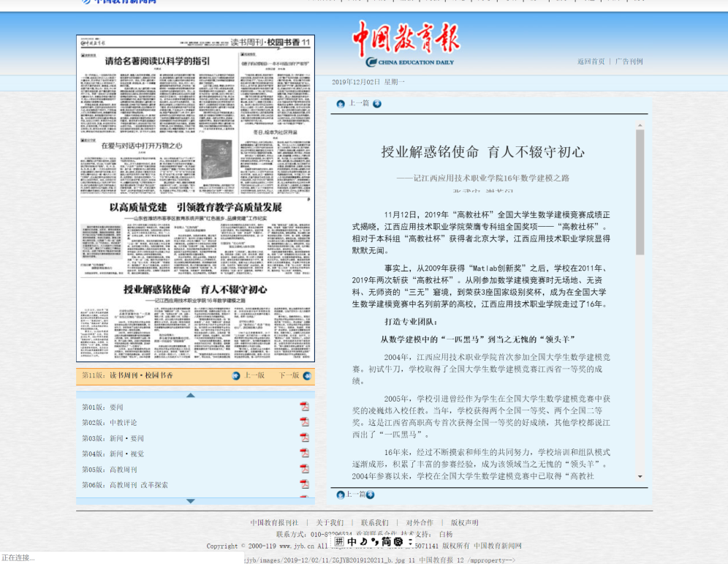Image resolution: width=728 pixels, height=564 pixels.
Task: Download PDF for 第05版 高教周刊
Action: pos(305,469)
